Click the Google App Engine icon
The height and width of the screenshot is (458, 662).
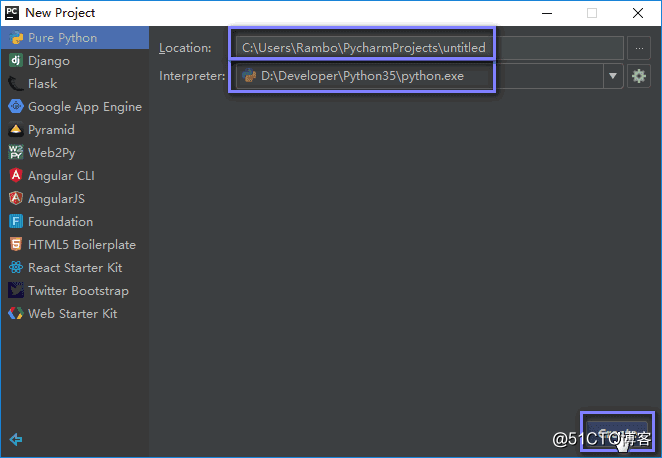[x=16, y=106]
